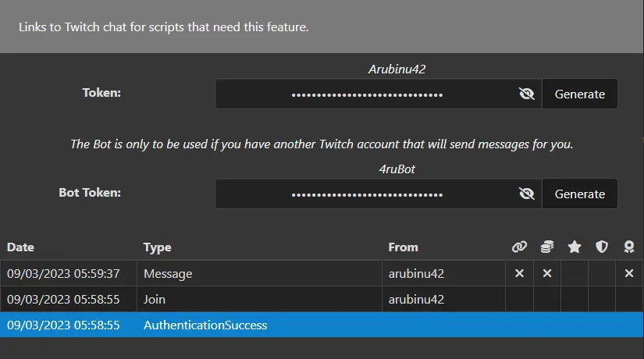Sort the log by Type column header
644x359 pixels.
pyautogui.click(x=157, y=247)
